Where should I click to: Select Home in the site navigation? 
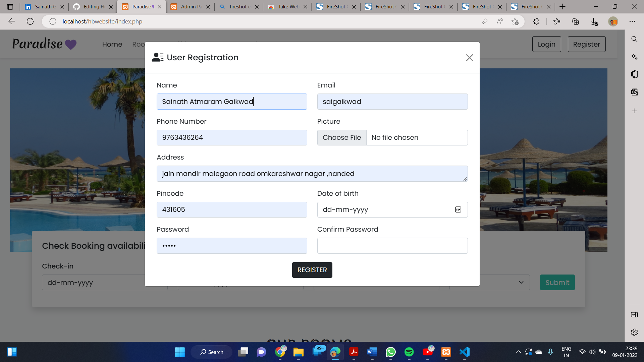click(x=112, y=44)
